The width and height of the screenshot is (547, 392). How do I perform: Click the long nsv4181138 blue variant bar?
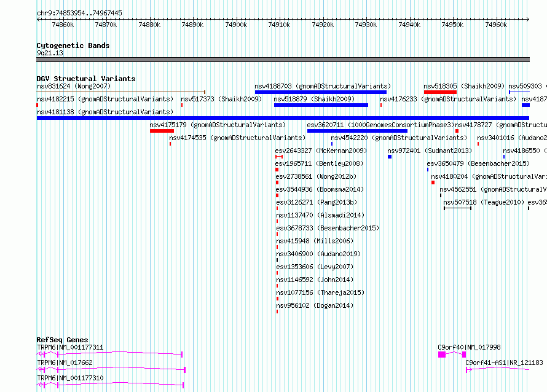point(283,118)
